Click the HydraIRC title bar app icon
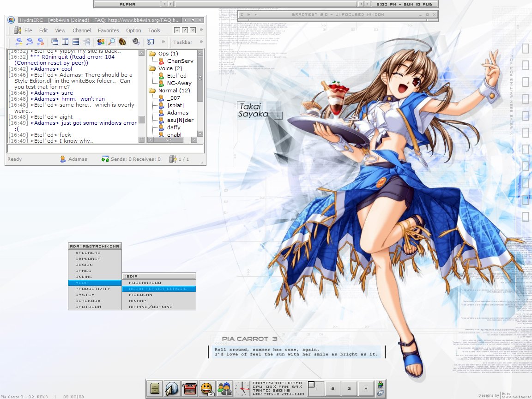This screenshot has height=399, width=532. click(x=11, y=20)
